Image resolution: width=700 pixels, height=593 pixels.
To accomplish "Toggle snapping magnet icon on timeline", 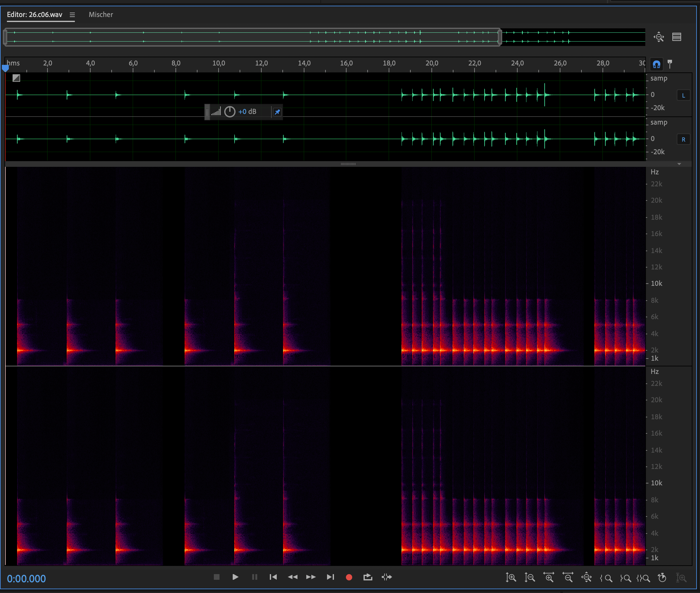I will (x=657, y=64).
